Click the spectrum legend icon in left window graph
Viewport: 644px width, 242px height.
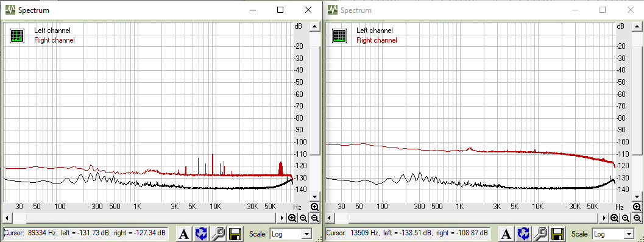[17, 36]
